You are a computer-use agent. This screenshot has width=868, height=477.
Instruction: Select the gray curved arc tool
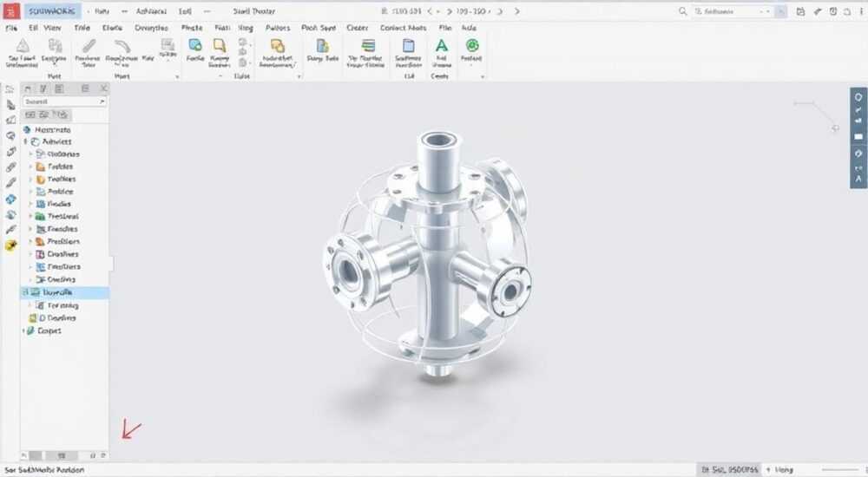pyautogui.click(x=122, y=45)
